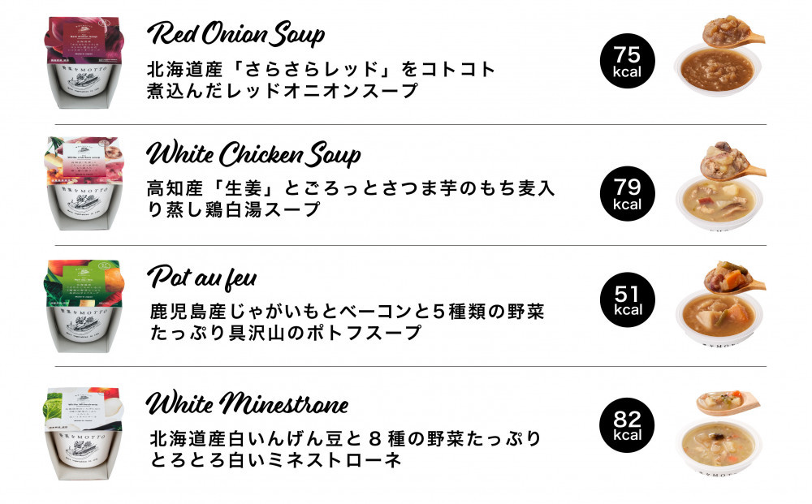
Task: Click the Japanese description under Pot au feu
Action: tap(347, 322)
